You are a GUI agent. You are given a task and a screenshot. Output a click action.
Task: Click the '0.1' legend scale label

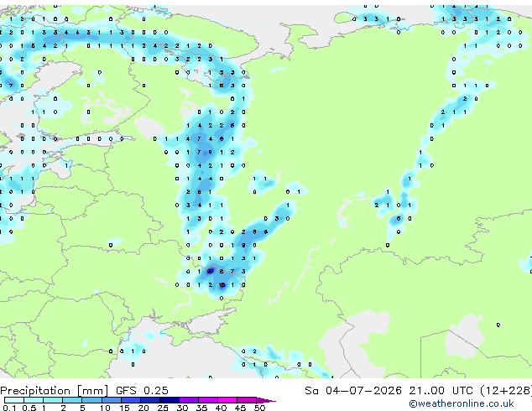pyautogui.click(x=9, y=408)
